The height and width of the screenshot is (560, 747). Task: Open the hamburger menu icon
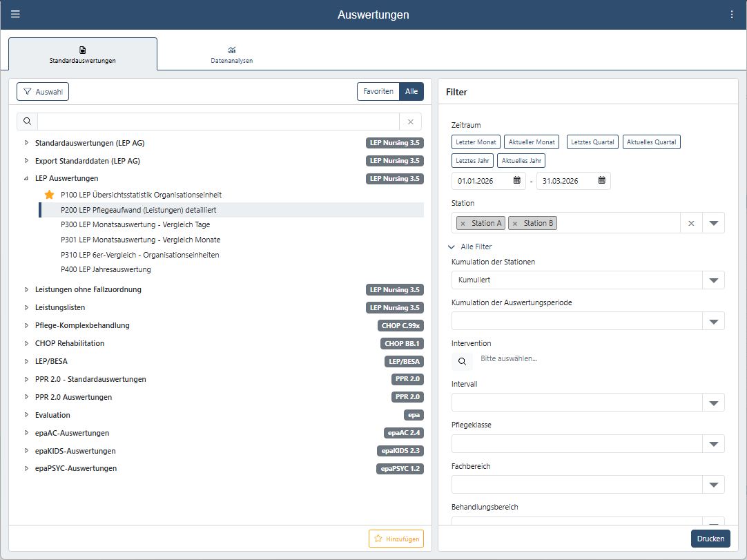pyautogui.click(x=15, y=15)
